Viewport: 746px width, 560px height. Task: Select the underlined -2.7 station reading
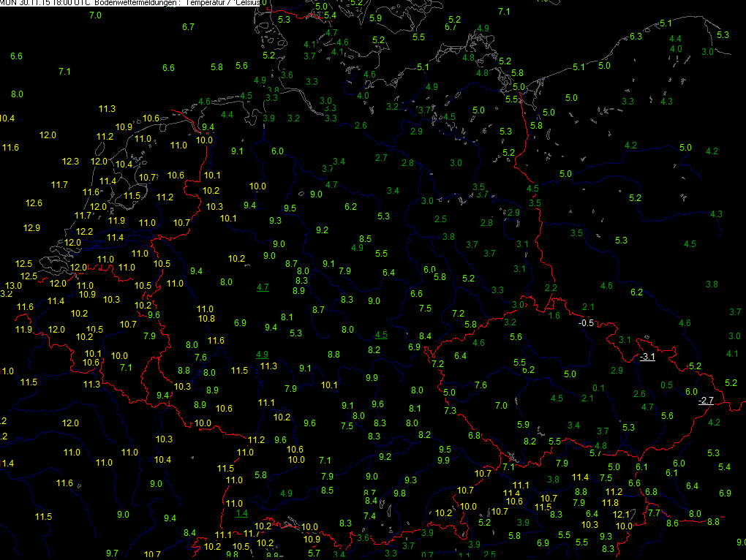point(705,401)
